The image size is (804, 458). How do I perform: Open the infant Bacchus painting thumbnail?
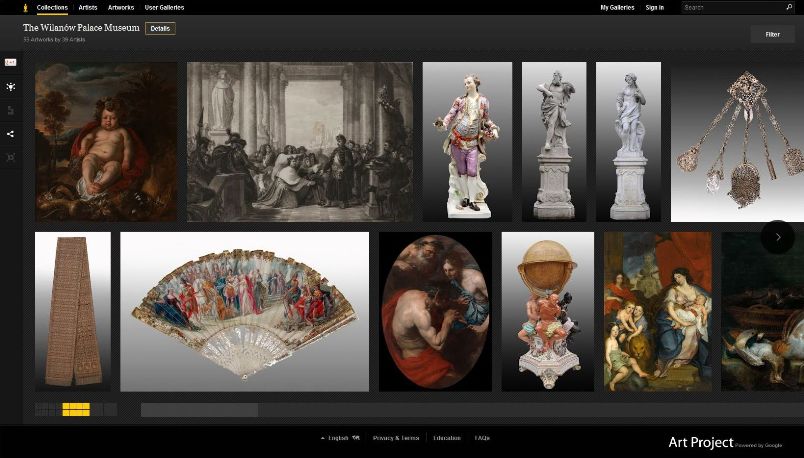click(x=106, y=142)
